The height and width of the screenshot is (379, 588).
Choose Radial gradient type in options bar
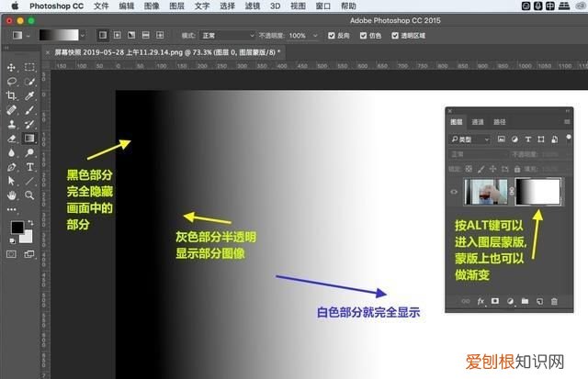coord(117,35)
